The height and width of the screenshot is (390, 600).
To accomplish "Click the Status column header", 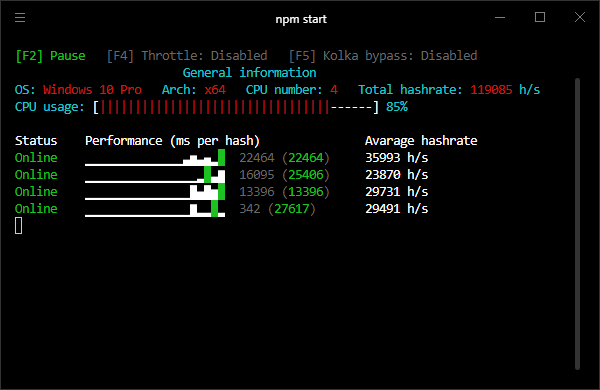I will pyautogui.click(x=36, y=141).
